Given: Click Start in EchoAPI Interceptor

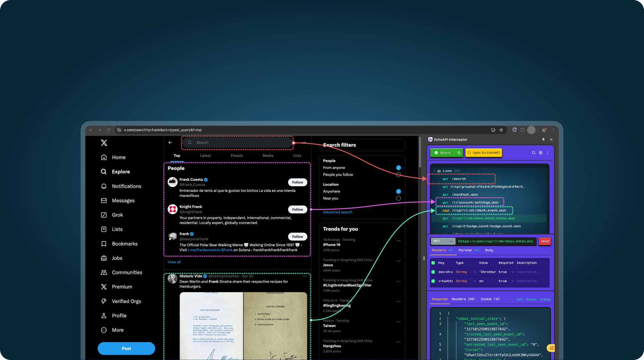Looking at the screenshot, I should point(443,153).
